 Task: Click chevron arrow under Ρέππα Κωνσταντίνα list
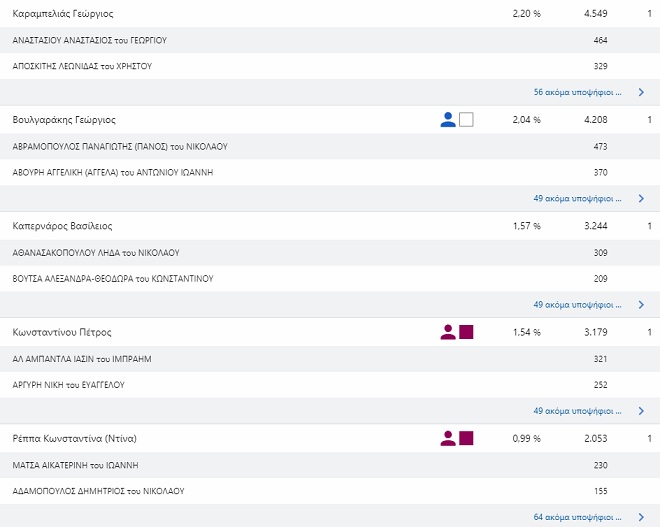641,517
